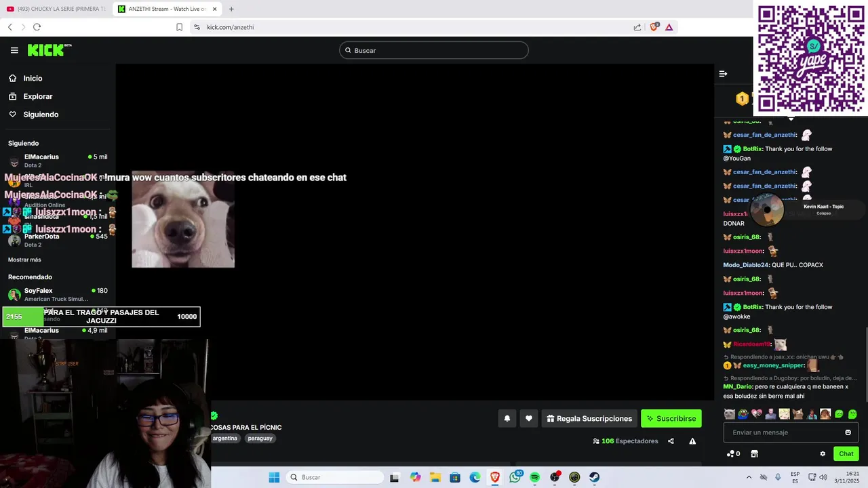Report the stream with the warning triangle icon

[x=692, y=441]
